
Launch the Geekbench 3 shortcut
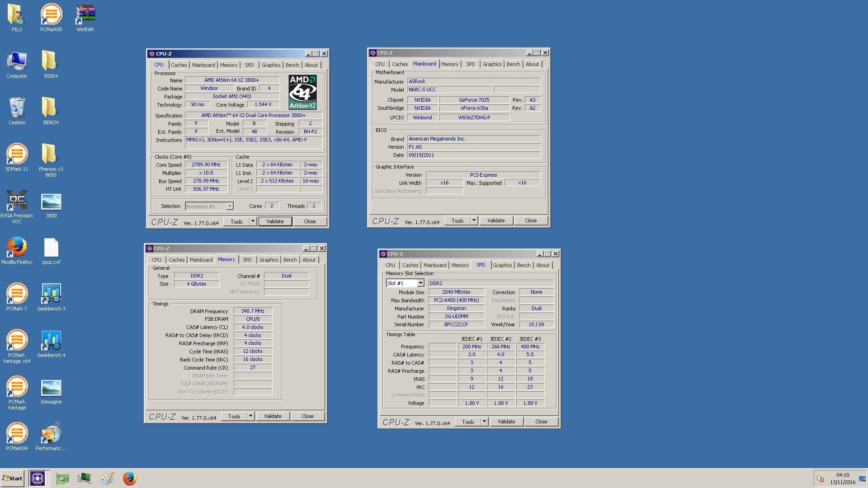pyautogui.click(x=51, y=297)
